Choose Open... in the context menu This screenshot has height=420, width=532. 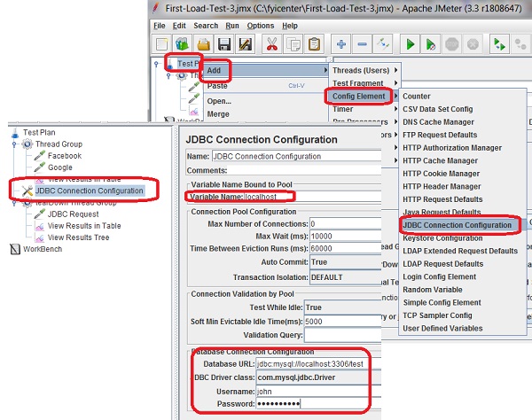point(266,101)
